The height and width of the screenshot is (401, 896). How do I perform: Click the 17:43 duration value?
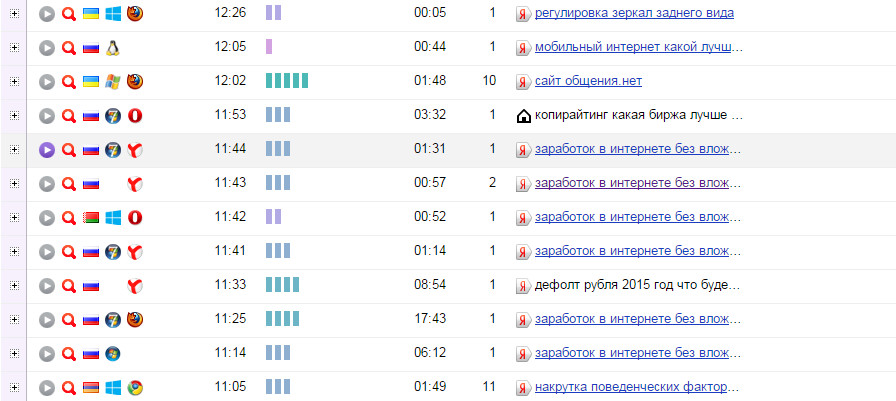tap(430, 319)
